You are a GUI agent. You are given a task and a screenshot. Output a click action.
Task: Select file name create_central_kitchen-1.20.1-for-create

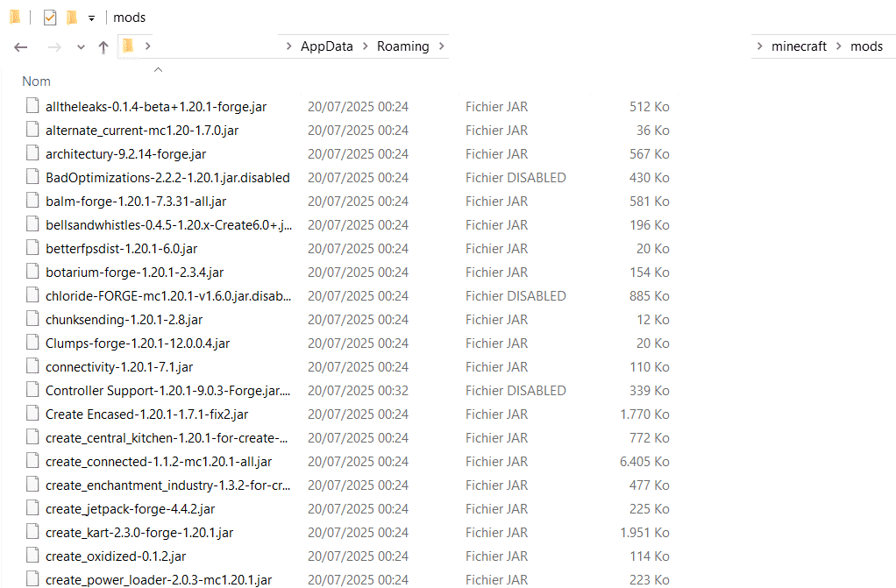click(167, 438)
